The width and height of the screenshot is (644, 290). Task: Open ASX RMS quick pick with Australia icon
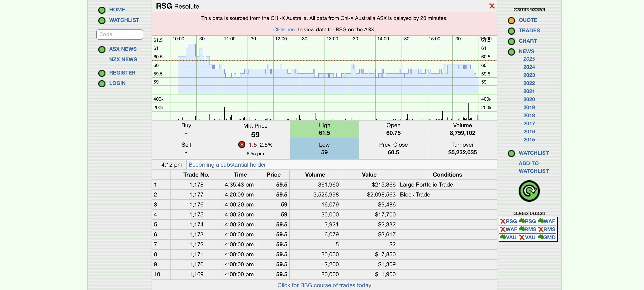pyautogui.click(x=527, y=229)
